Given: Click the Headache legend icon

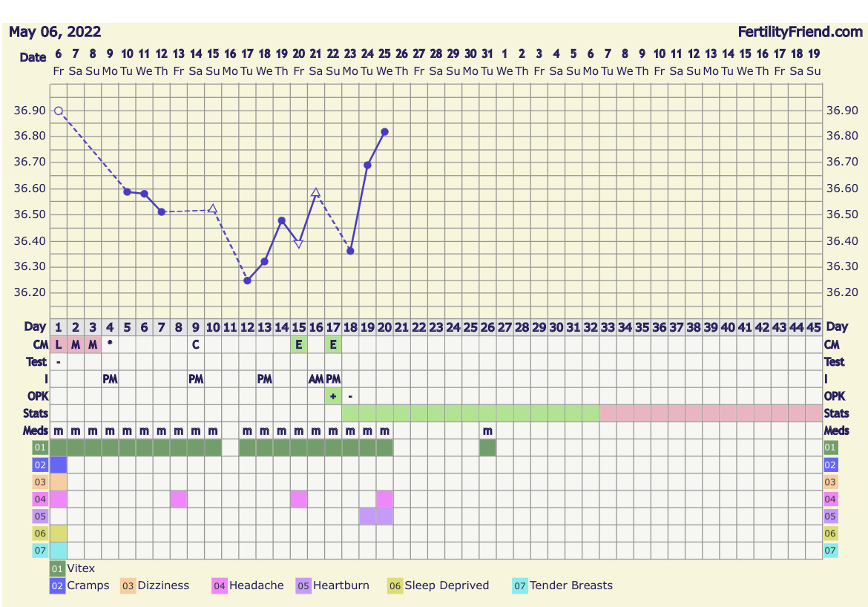Looking at the screenshot, I should point(220,585).
